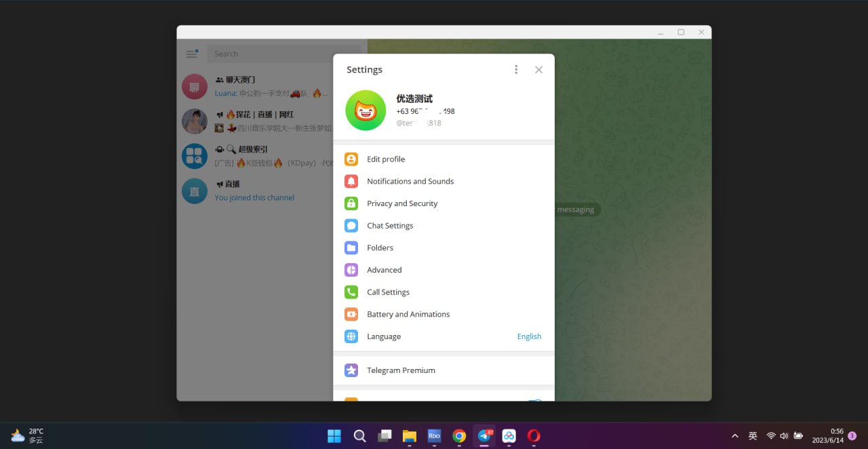This screenshot has height=449, width=868.
Task: Select the Language menu row
Action: (420, 336)
